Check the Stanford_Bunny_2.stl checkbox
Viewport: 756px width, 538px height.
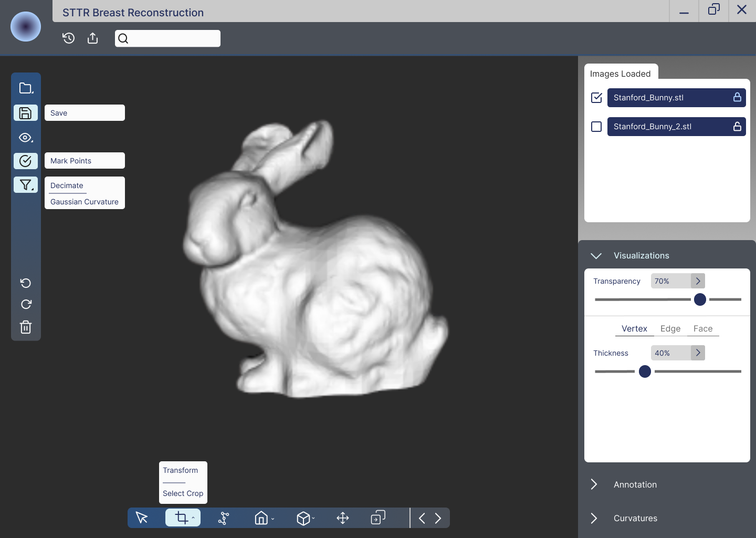596,127
